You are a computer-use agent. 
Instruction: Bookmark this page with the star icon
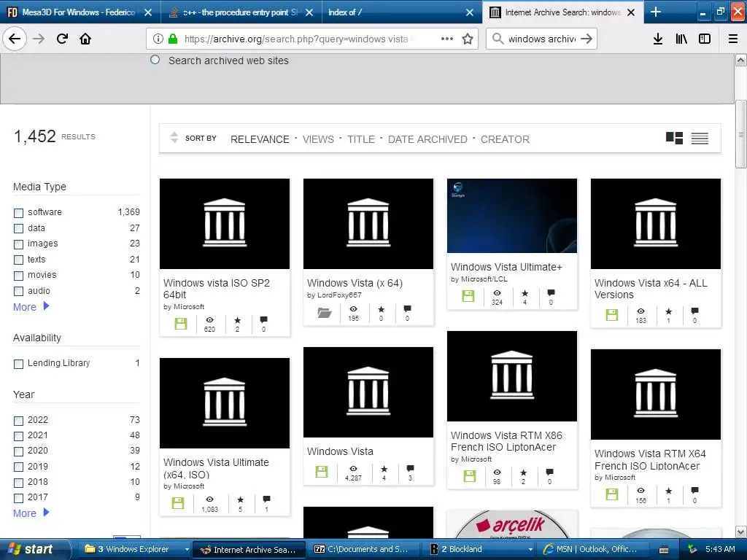tap(468, 39)
